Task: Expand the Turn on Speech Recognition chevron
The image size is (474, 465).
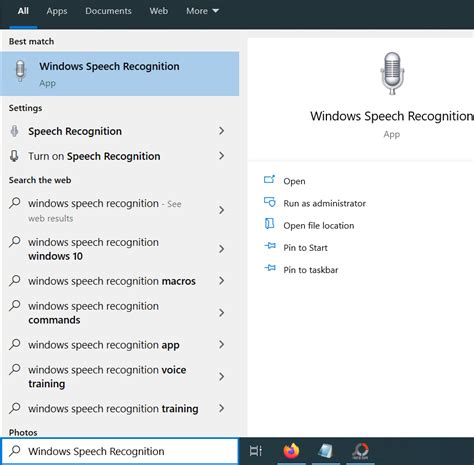Action: pyautogui.click(x=221, y=156)
